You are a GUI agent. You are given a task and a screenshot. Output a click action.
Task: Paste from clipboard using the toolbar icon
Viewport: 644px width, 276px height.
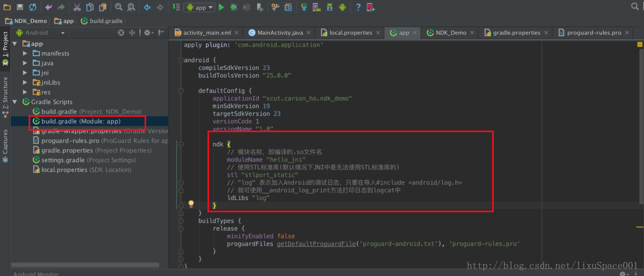point(103,7)
